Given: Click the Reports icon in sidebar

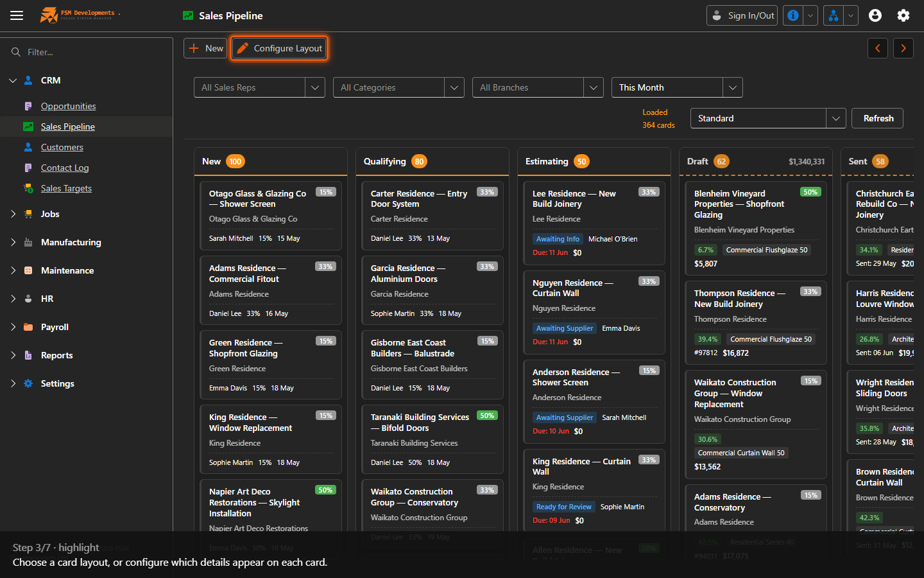Looking at the screenshot, I should pyautogui.click(x=28, y=355).
